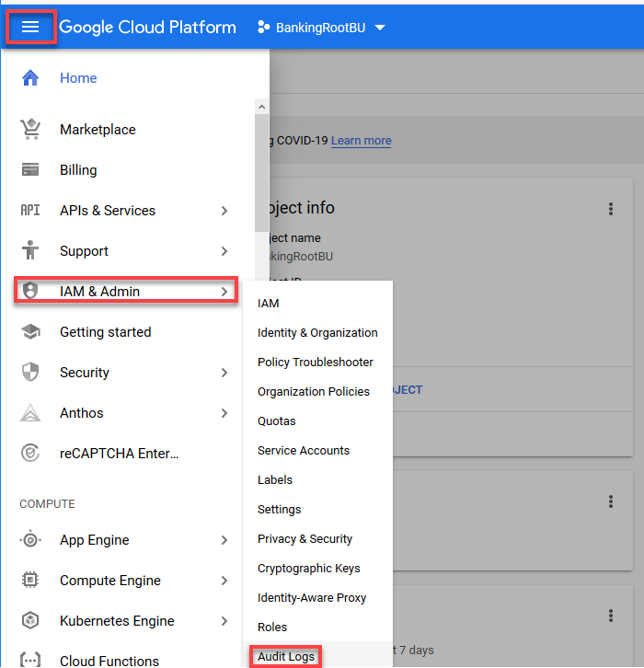Expand Kubernetes Engine submenu chevron

(x=224, y=621)
